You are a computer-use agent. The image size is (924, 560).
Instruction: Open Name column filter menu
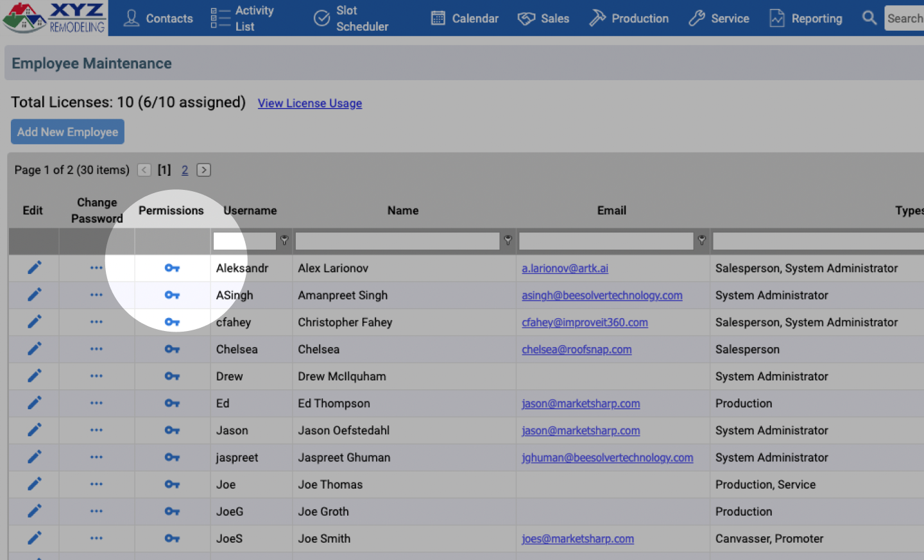(x=508, y=241)
